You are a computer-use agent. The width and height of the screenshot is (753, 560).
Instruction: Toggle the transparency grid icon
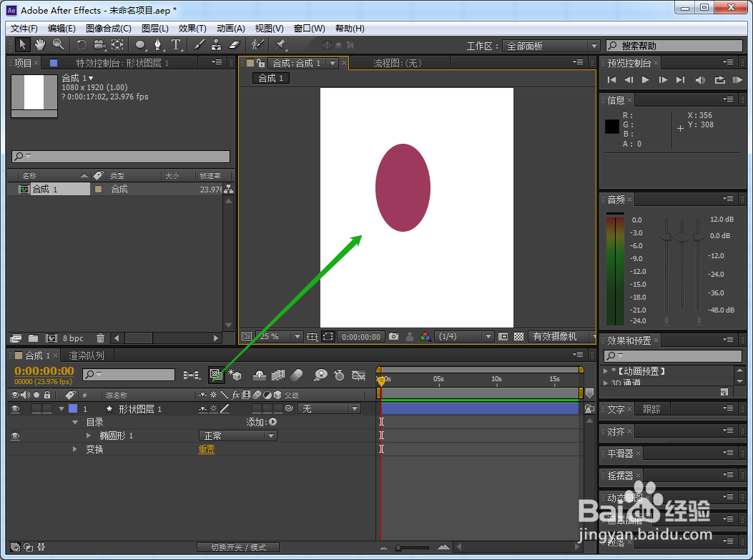point(518,337)
